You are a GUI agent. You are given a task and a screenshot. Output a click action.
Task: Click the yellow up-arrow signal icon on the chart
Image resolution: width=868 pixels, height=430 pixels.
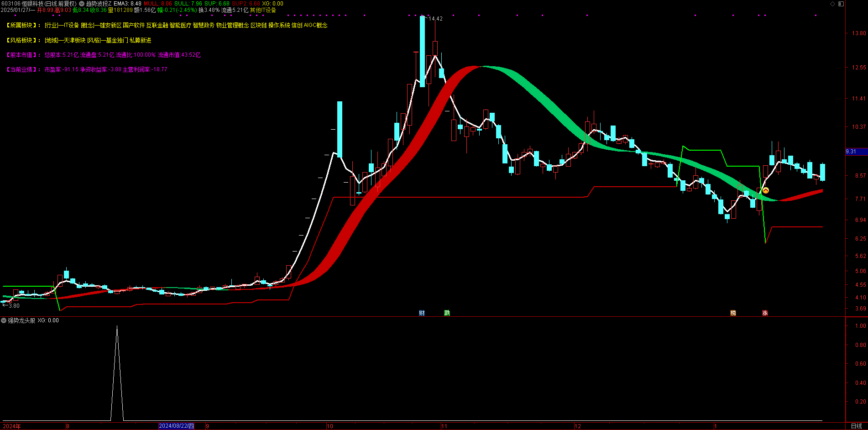pyautogui.click(x=766, y=190)
